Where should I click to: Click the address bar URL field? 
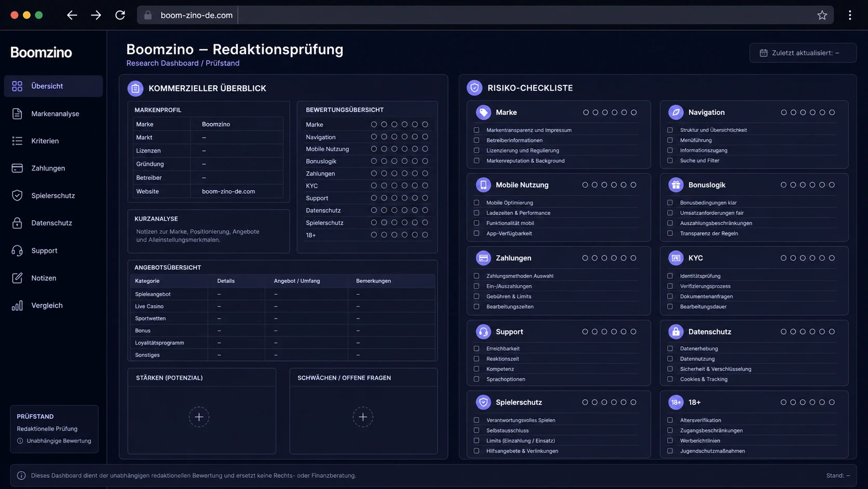pos(485,15)
